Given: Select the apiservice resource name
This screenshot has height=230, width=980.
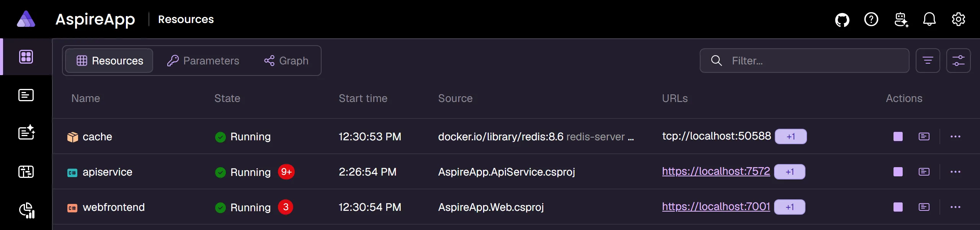Looking at the screenshot, I should [x=107, y=172].
